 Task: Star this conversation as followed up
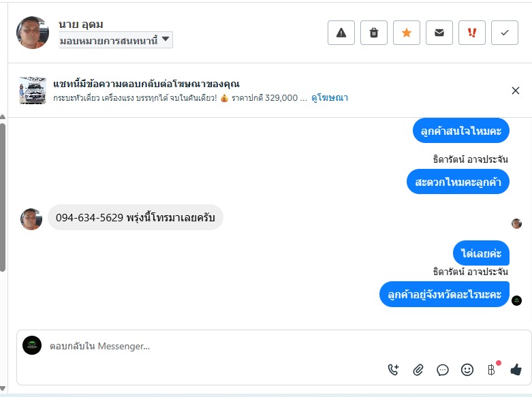pos(407,33)
